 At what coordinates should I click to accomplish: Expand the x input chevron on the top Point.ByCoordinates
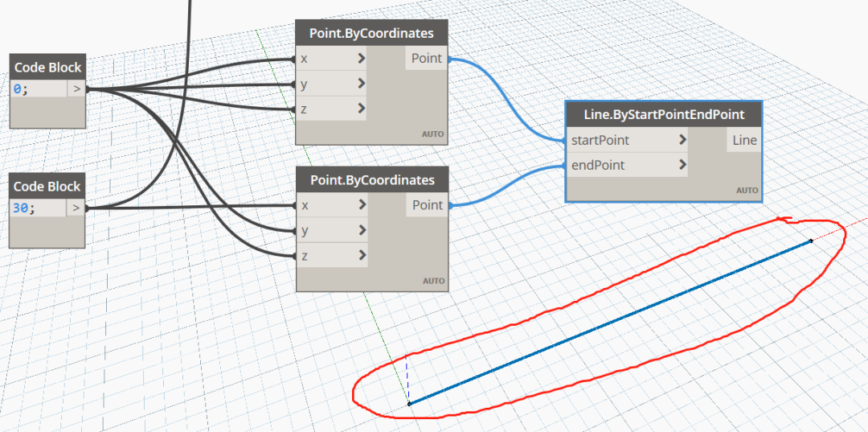click(362, 58)
